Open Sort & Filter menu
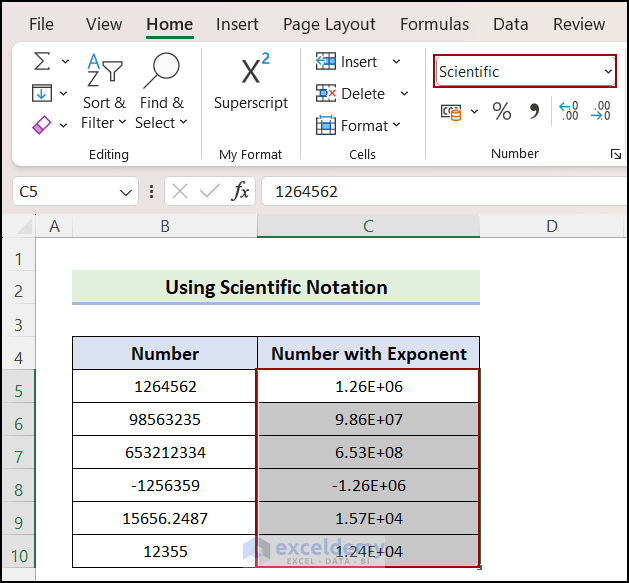This screenshot has width=629, height=583. (104, 92)
